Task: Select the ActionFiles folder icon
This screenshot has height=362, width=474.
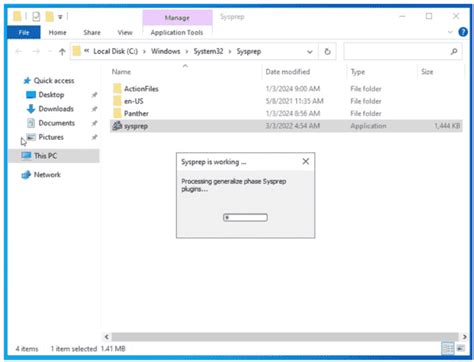Action: coord(117,89)
